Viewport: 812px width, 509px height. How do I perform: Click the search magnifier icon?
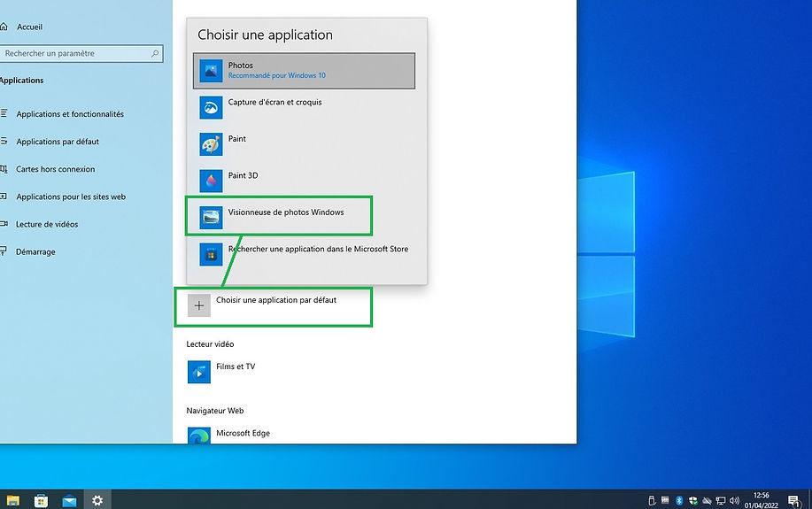tap(155, 53)
